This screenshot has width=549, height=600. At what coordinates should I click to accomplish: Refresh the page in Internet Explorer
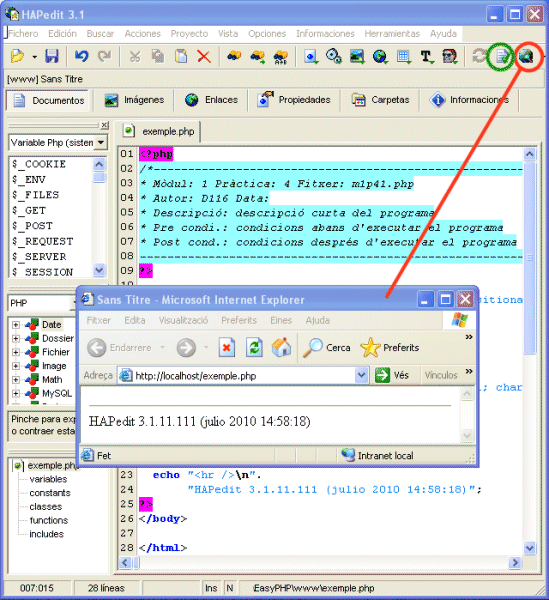(254, 348)
